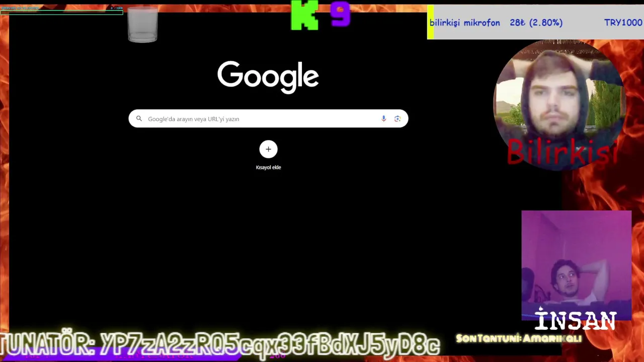
Task: Click the top-left cyan progress bar
Action: [x=61, y=12]
